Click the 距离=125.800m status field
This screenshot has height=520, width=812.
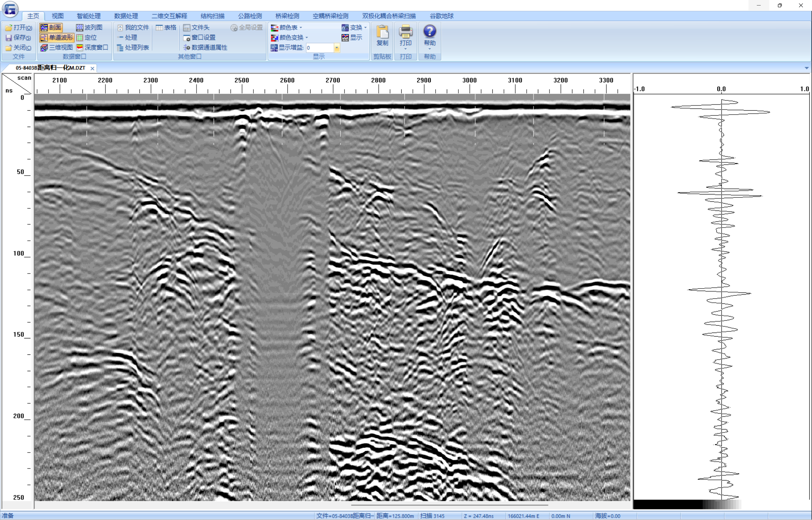click(x=395, y=516)
